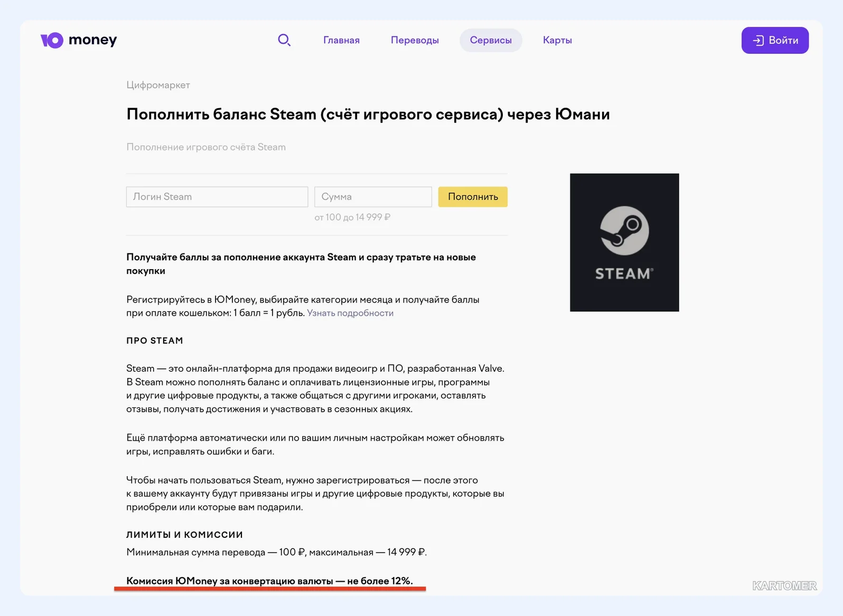Click the Войти button
Viewport: 843px width, 616px height.
(775, 40)
